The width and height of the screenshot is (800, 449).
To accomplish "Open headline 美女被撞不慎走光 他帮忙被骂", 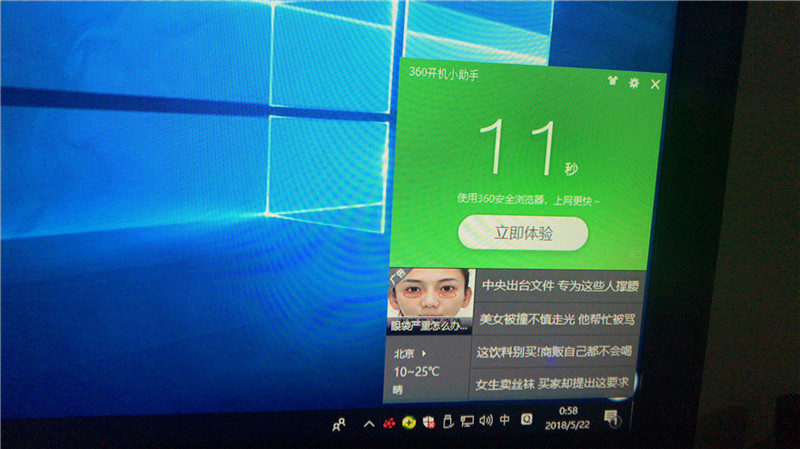I will coord(557,319).
